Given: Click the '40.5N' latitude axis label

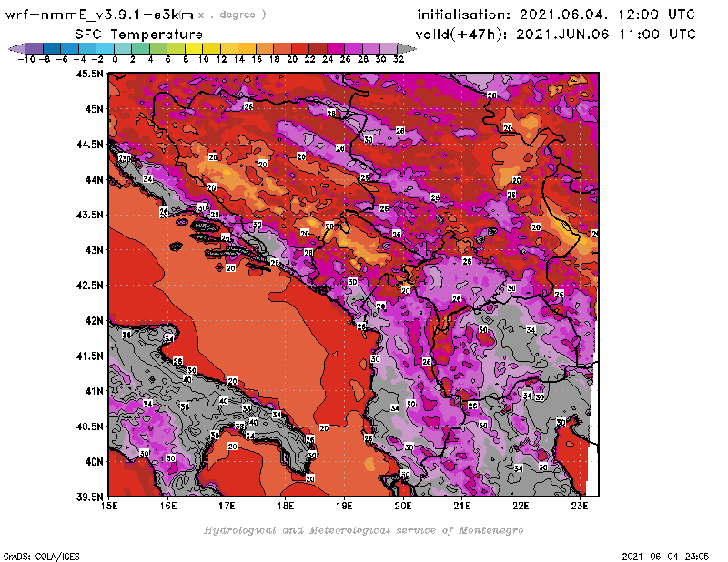Looking at the screenshot, I should (89, 427).
